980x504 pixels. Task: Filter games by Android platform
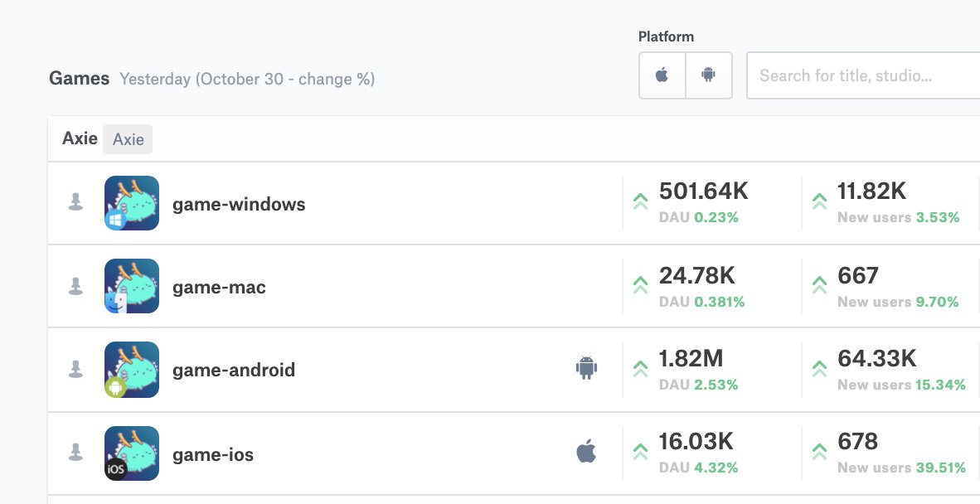709,75
